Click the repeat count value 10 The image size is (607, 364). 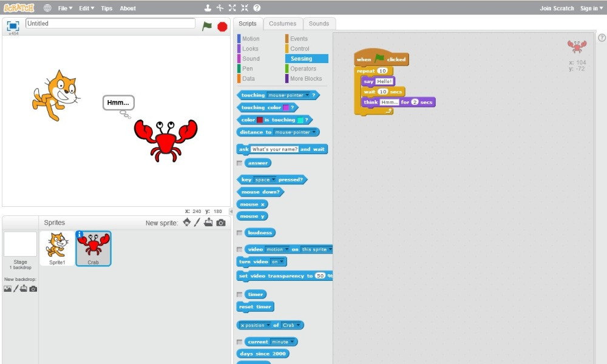point(382,71)
